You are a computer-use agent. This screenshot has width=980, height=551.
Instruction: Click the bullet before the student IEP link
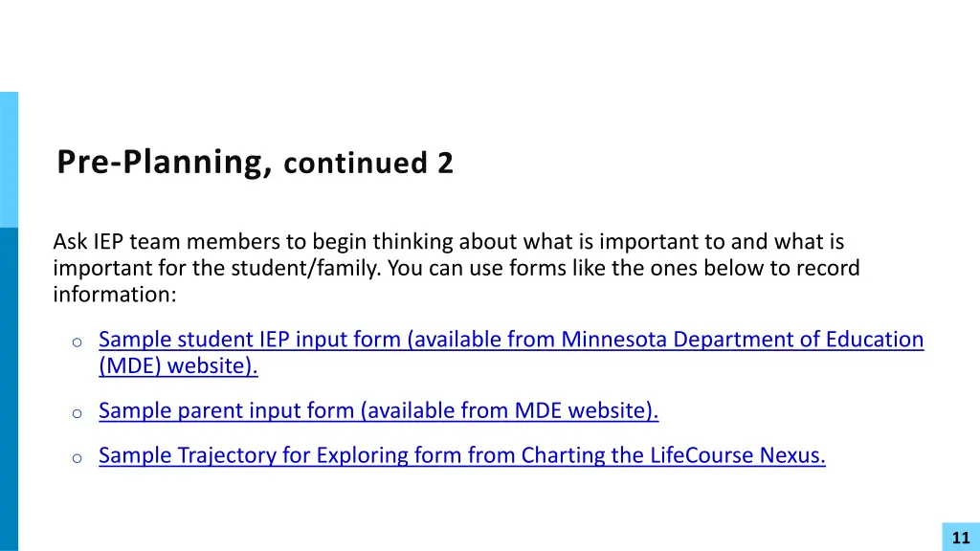tap(77, 342)
